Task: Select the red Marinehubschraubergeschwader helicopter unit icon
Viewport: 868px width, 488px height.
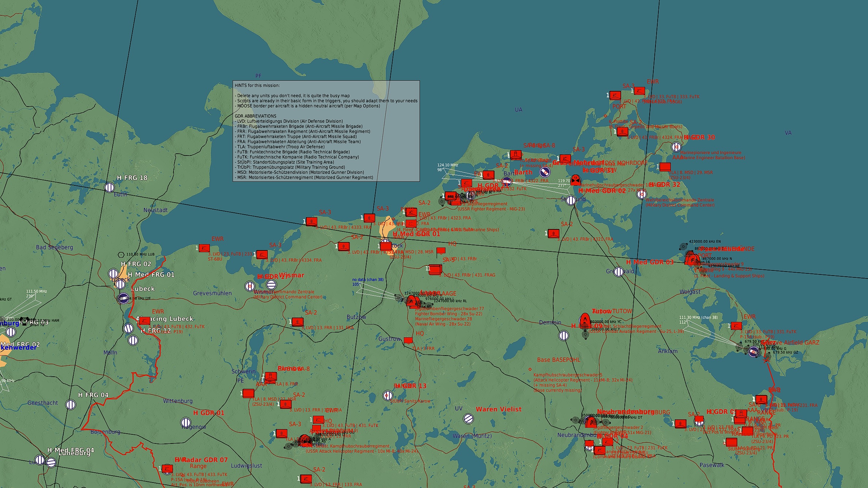Action: pyautogui.click(x=576, y=180)
